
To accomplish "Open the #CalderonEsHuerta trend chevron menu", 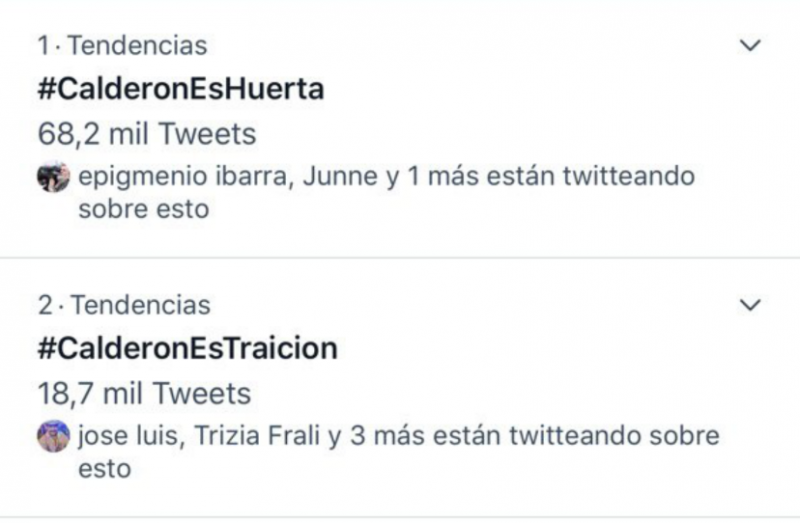I will 749,46.
